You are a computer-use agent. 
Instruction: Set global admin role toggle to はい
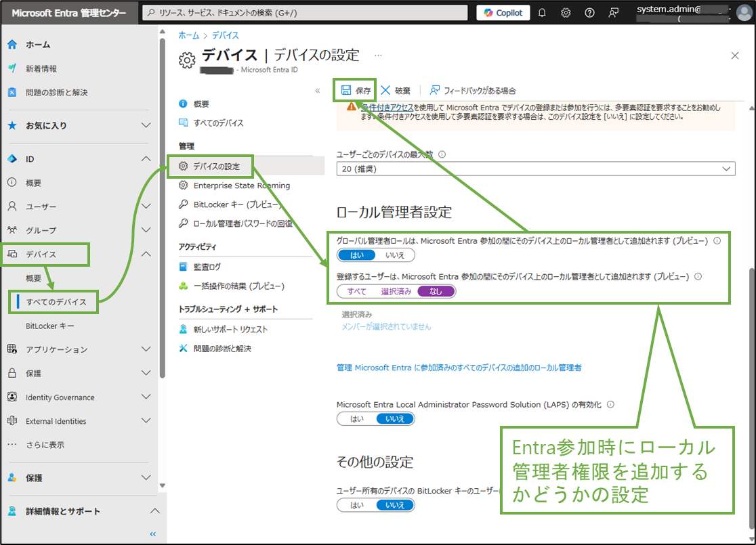click(x=357, y=255)
